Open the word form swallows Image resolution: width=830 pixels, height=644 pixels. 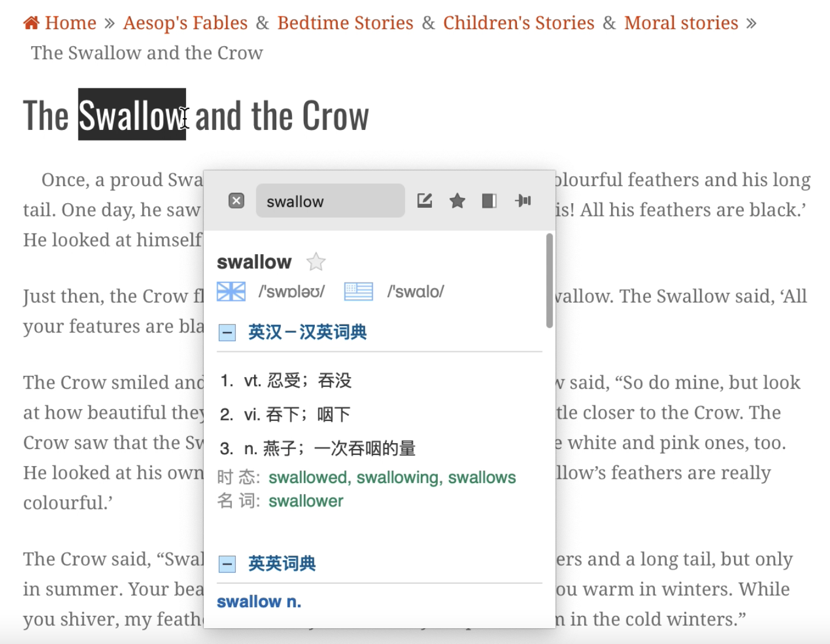[x=482, y=478]
